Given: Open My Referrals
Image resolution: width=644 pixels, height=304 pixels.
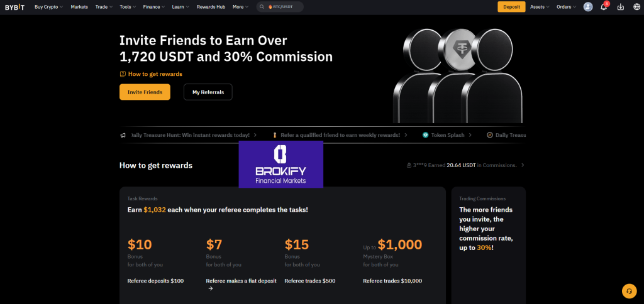Looking at the screenshot, I should tap(208, 92).
